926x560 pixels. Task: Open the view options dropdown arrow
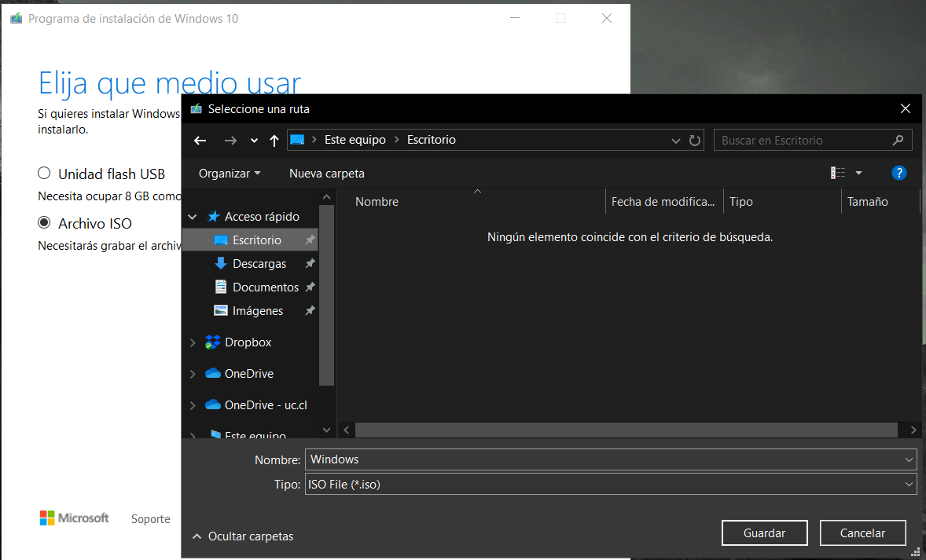tap(858, 173)
